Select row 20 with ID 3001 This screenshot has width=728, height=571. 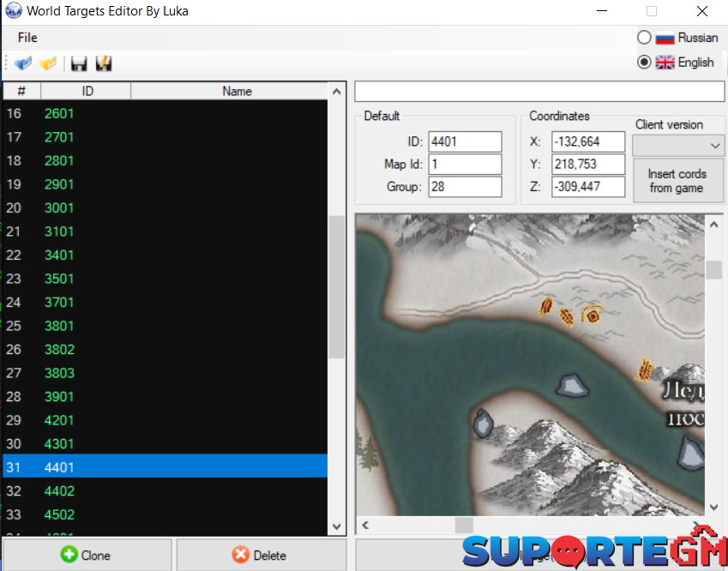165,207
